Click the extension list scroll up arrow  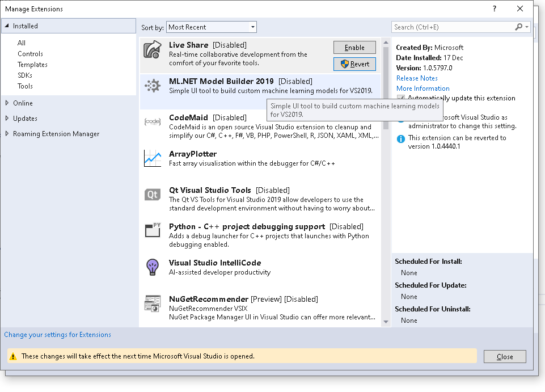386,43
